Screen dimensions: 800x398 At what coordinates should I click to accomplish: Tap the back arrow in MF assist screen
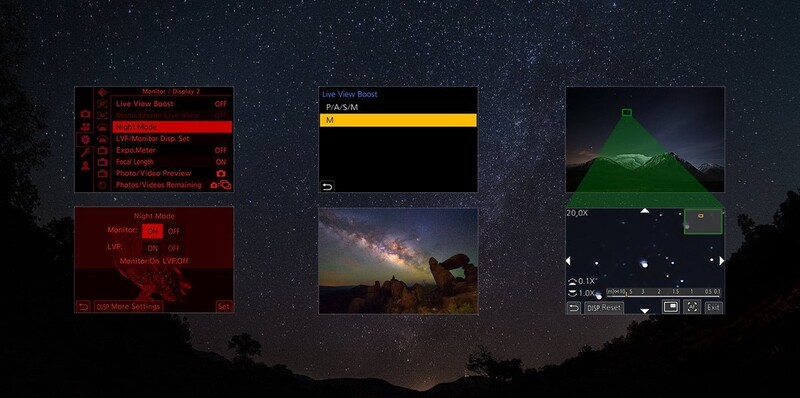pos(574,308)
